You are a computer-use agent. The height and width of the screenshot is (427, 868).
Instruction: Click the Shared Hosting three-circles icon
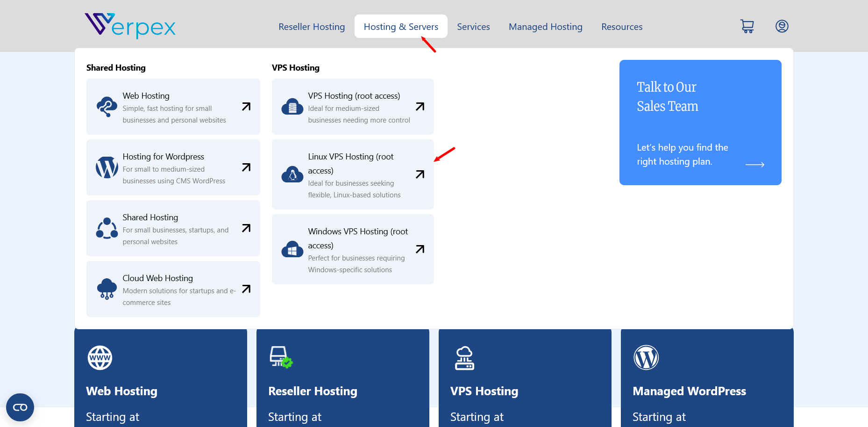107,228
